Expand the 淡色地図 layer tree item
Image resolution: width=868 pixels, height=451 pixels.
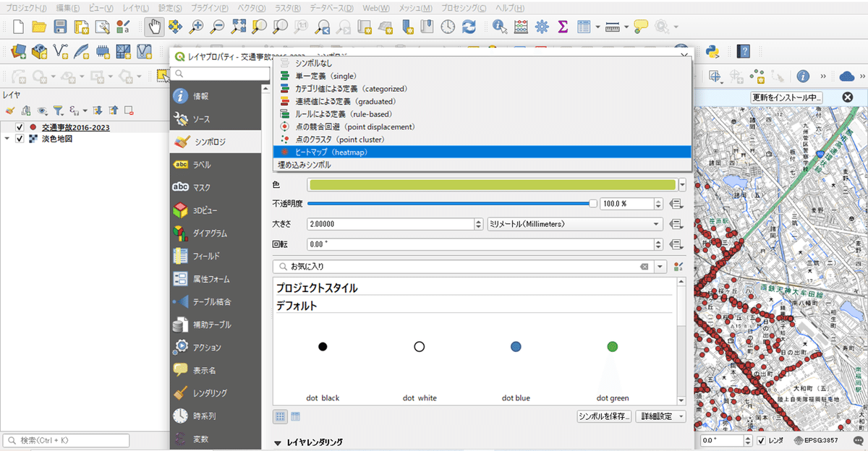pos(8,139)
